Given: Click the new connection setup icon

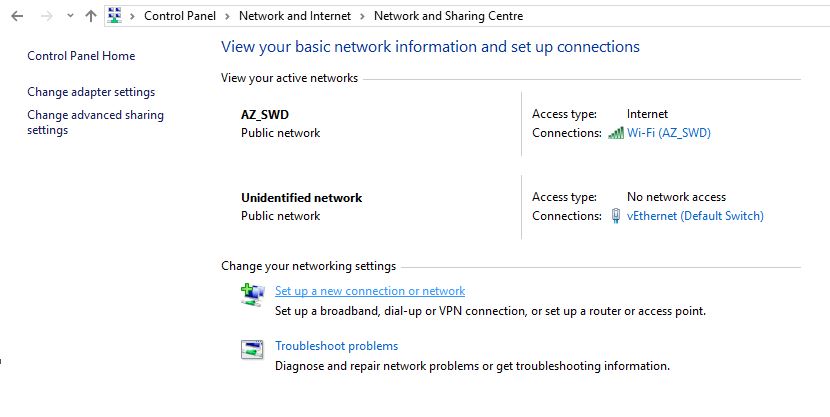Looking at the screenshot, I should [x=252, y=295].
